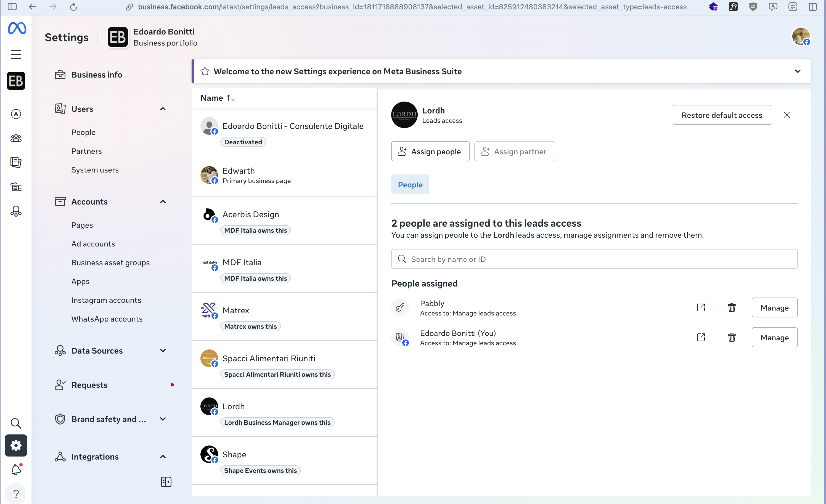
Task: Click the collapse sidebar panel icon
Action: point(166,482)
